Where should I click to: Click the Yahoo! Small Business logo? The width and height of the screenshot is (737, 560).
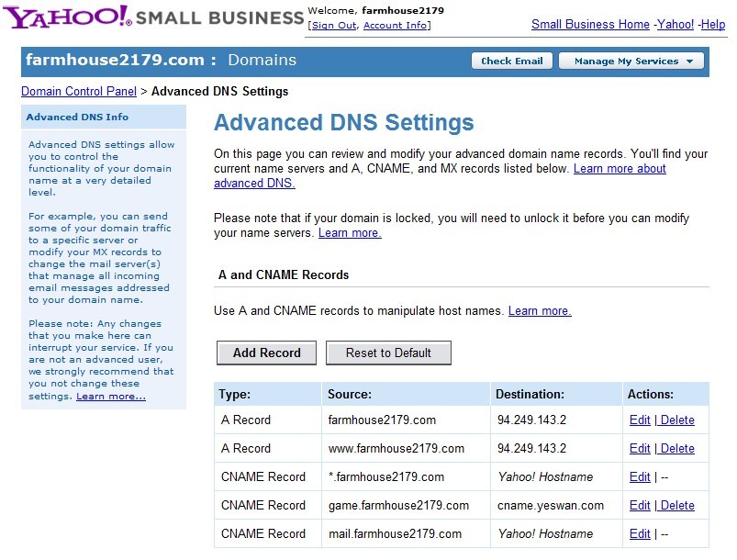tap(153, 17)
